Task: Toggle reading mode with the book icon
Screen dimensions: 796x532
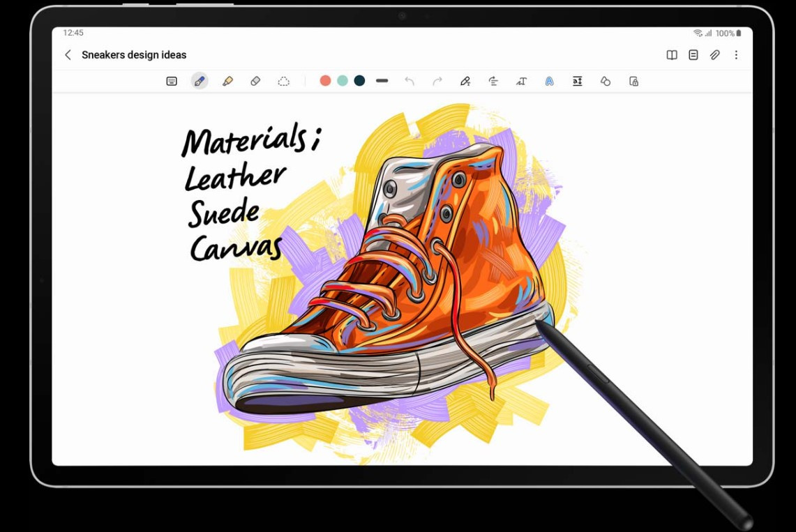Action: click(672, 55)
